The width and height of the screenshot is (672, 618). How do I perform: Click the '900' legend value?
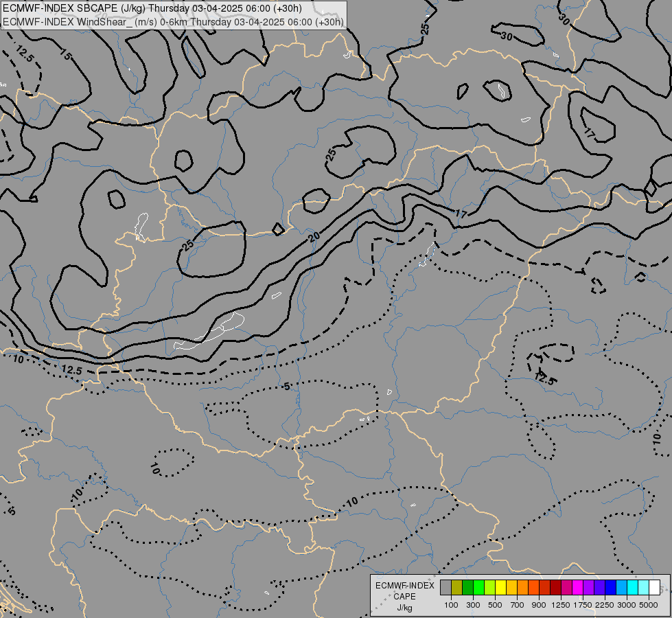click(x=539, y=605)
